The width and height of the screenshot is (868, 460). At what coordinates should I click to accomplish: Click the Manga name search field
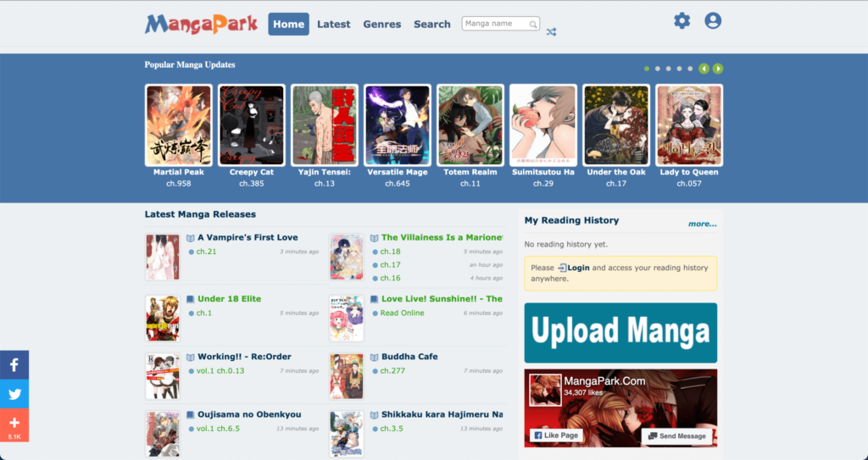coord(497,24)
